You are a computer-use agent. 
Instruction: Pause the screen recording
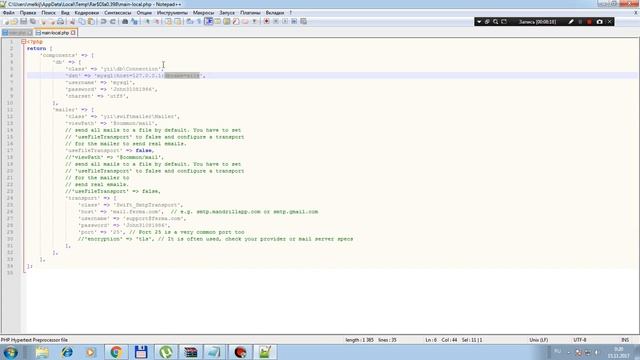[x=580, y=22]
